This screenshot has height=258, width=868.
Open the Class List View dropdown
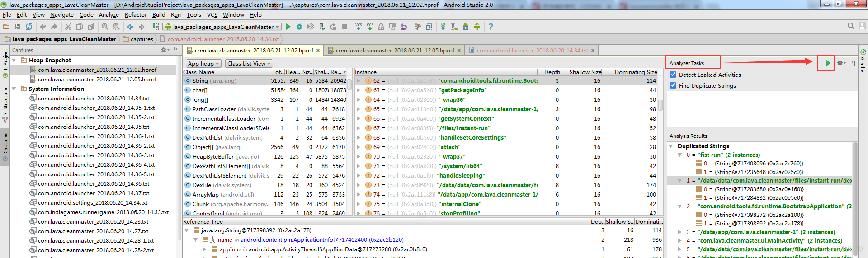(x=249, y=64)
